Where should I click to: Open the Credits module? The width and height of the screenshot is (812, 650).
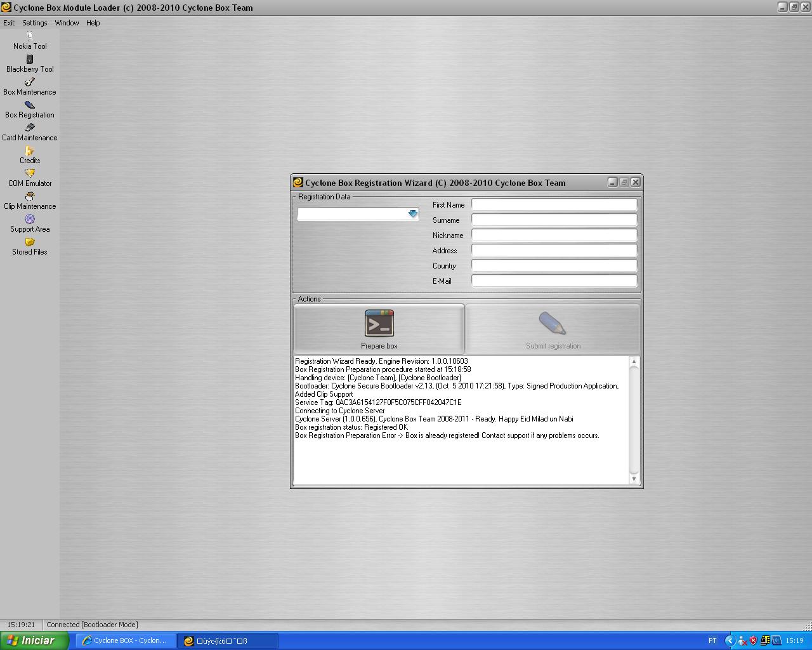(30, 156)
